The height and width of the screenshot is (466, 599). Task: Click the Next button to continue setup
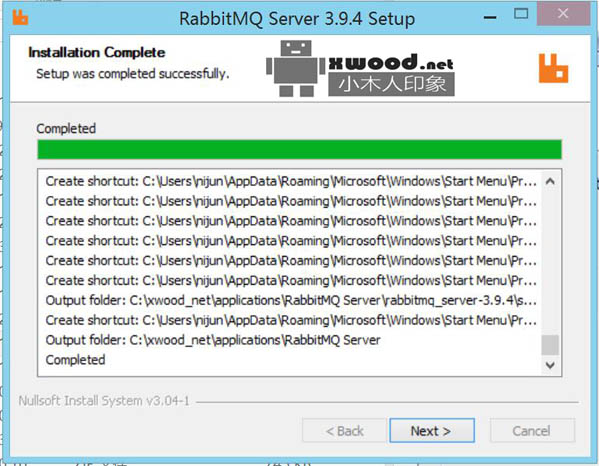(432, 430)
